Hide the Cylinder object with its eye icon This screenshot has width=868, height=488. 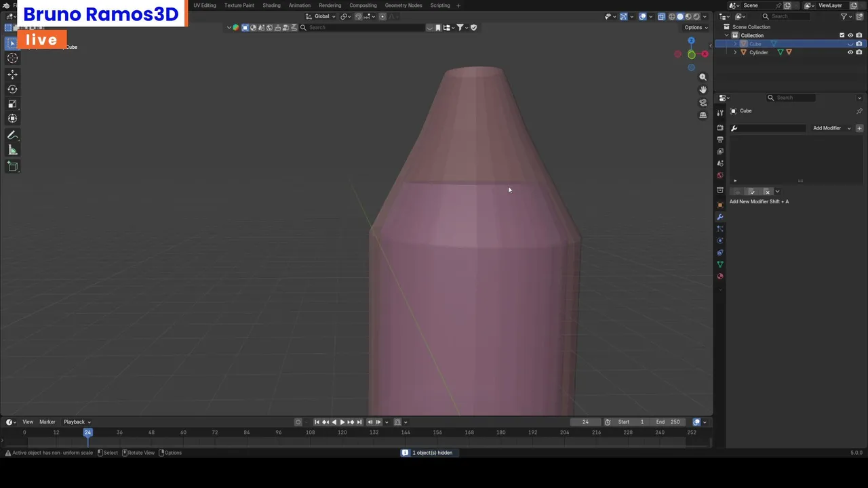click(850, 52)
